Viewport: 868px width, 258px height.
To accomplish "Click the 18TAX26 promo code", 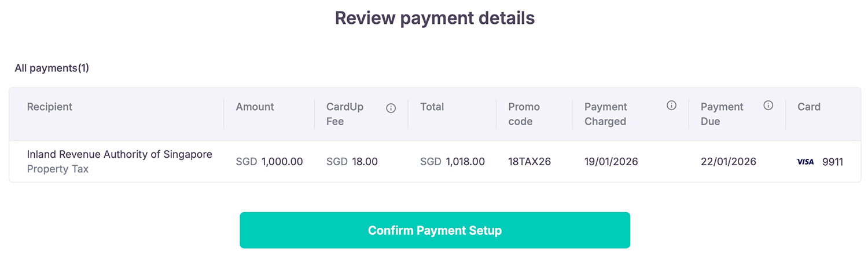I will coord(529,162).
